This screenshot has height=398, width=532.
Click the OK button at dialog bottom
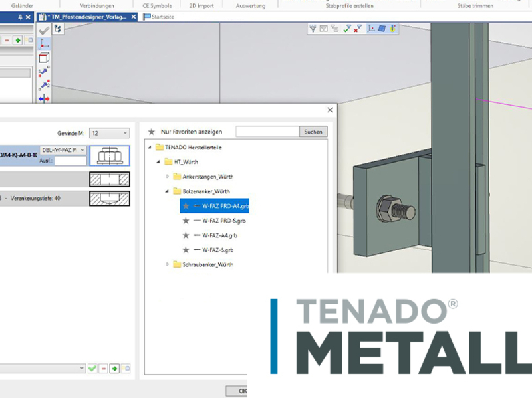(242, 391)
